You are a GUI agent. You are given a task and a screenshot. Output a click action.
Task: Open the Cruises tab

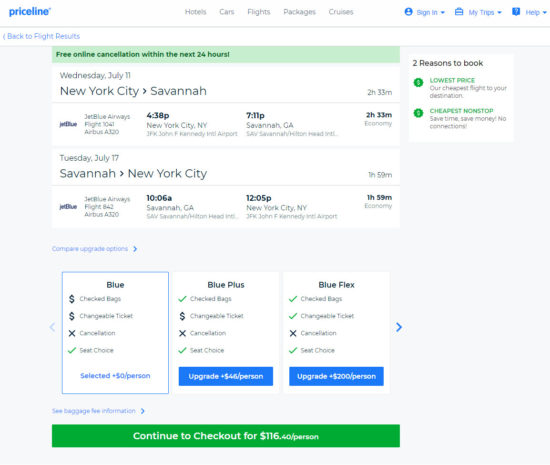click(x=341, y=12)
